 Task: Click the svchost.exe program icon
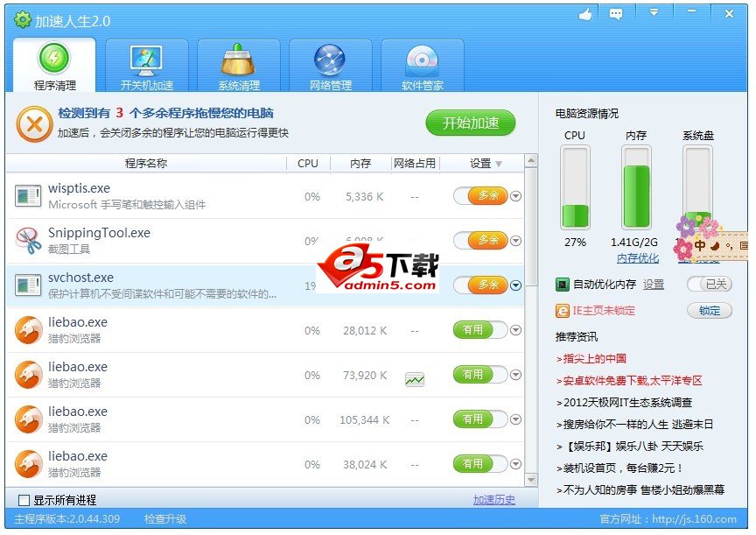(28, 285)
